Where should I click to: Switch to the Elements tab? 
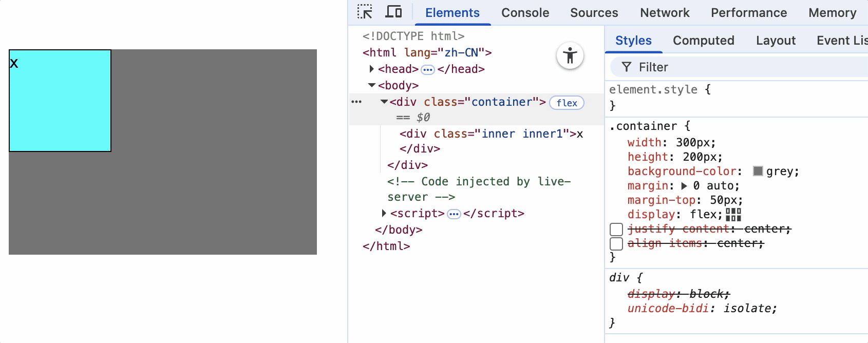pyautogui.click(x=452, y=13)
